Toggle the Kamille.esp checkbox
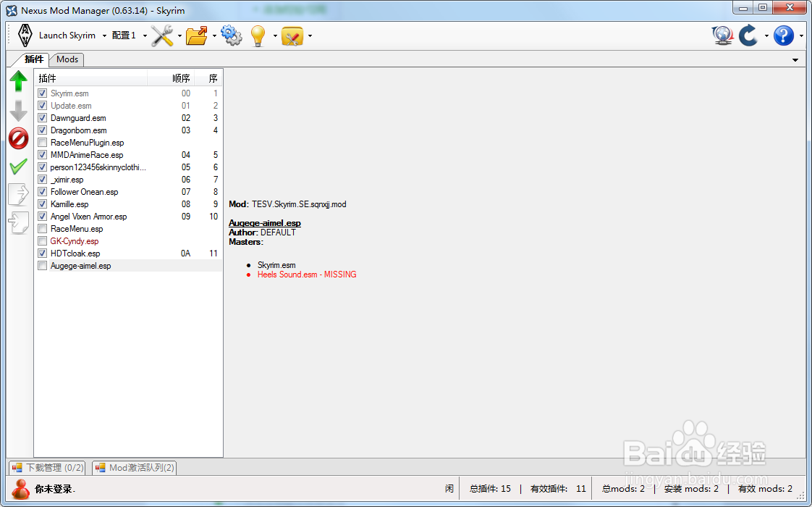Image resolution: width=812 pixels, height=507 pixels. tap(43, 204)
